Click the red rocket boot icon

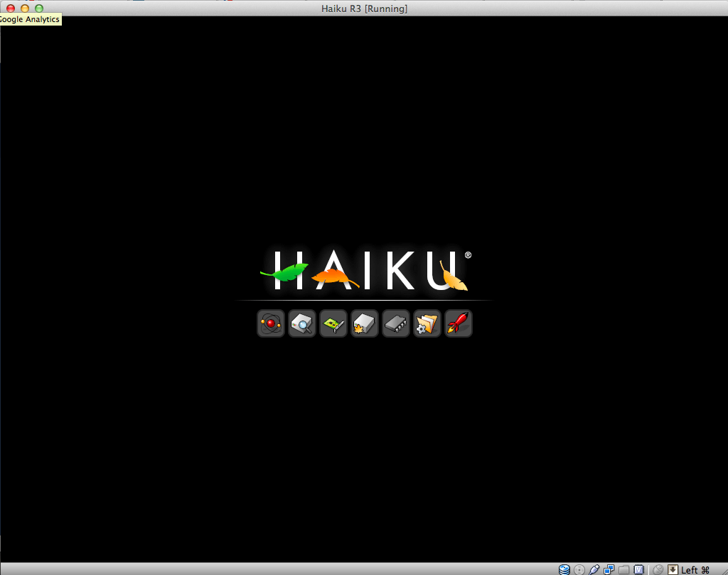click(459, 324)
